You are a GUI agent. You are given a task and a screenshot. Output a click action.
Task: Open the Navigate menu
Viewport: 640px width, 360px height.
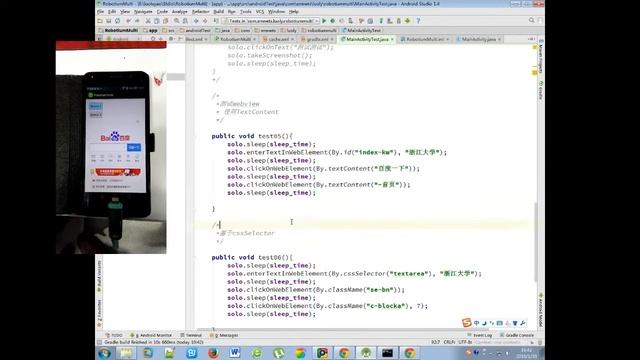(143, 12)
